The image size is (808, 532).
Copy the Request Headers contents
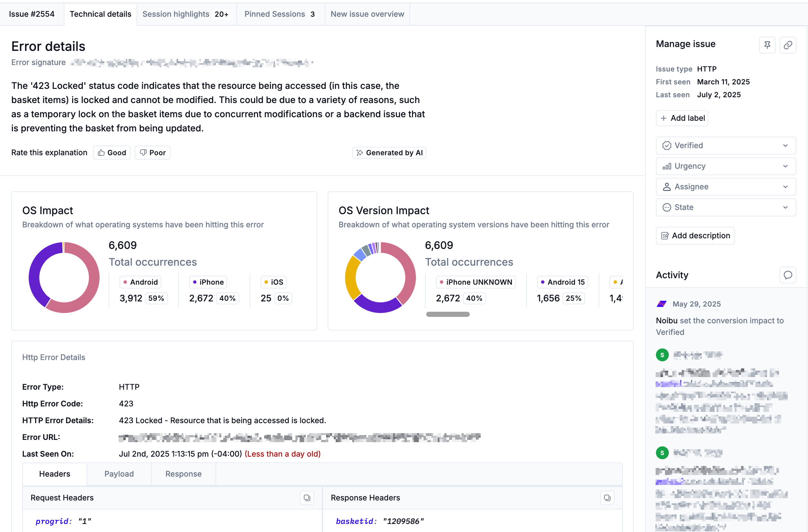click(x=307, y=498)
